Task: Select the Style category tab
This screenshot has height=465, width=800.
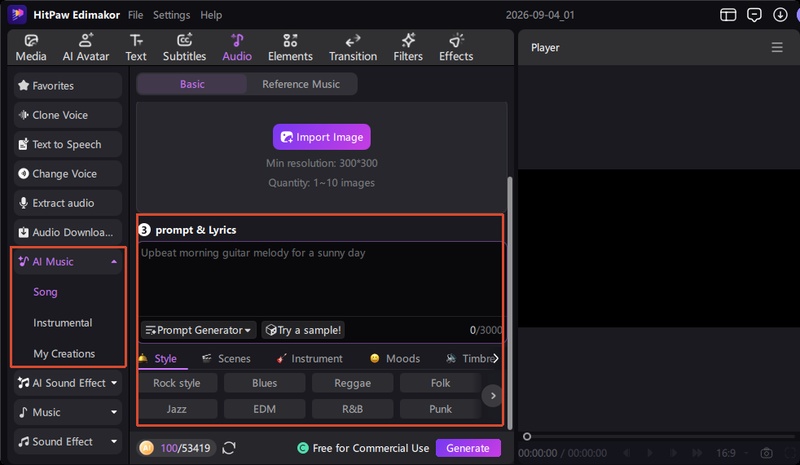Action: pos(163,358)
